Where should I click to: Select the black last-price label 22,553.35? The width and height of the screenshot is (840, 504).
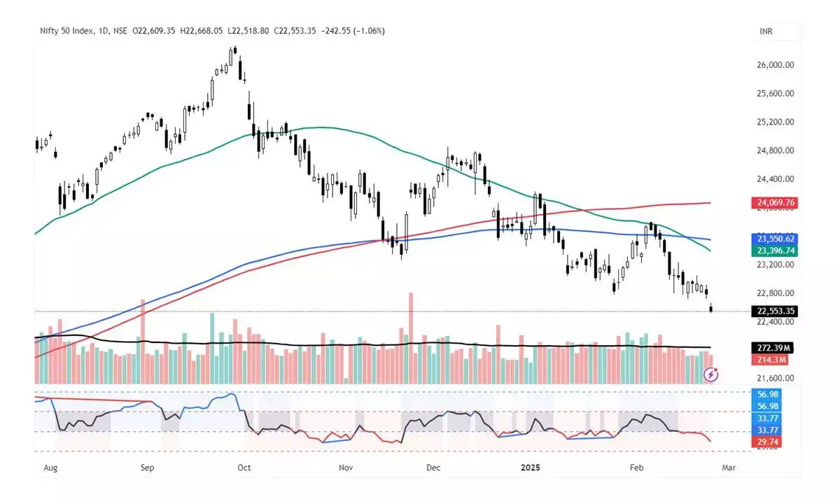[x=775, y=311]
